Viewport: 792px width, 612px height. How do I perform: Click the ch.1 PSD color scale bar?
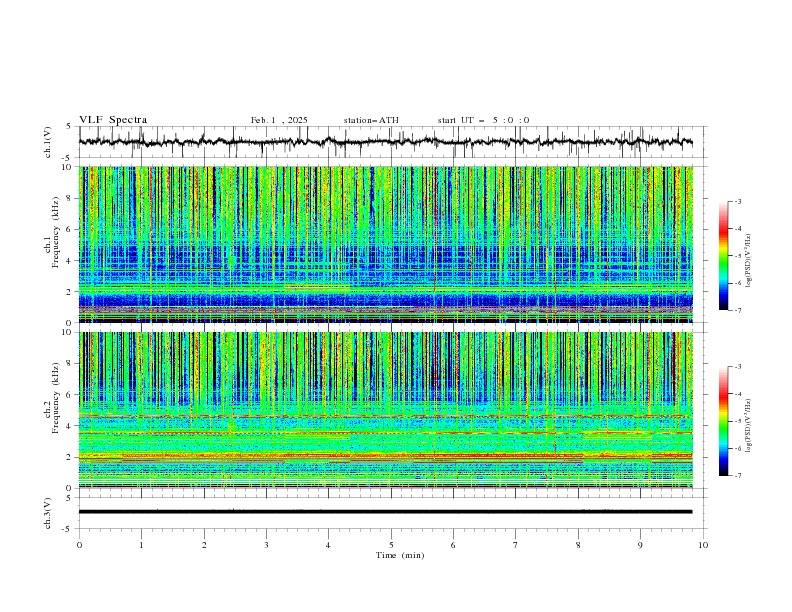(723, 256)
